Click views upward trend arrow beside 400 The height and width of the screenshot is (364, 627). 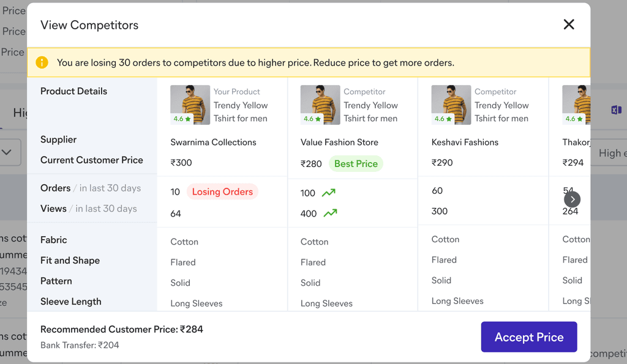330,214
